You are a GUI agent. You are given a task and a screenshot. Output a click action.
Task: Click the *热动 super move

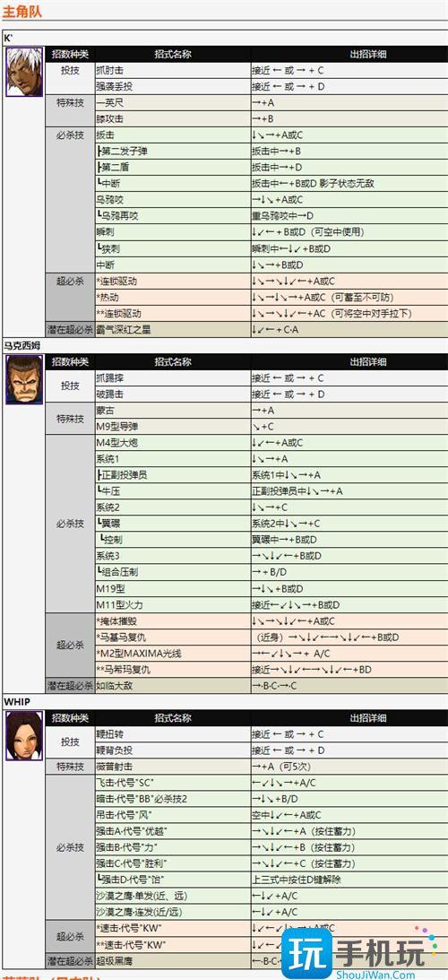(x=108, y=297)
